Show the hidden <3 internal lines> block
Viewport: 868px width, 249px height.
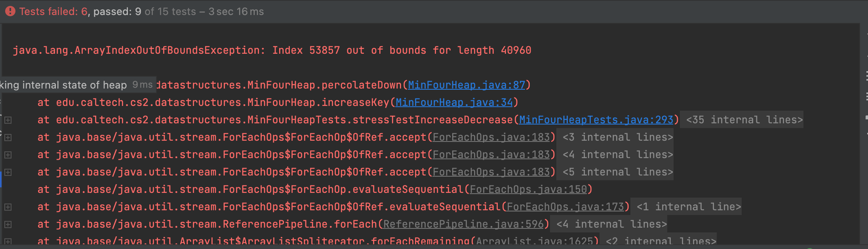click(x=618, y=138)
